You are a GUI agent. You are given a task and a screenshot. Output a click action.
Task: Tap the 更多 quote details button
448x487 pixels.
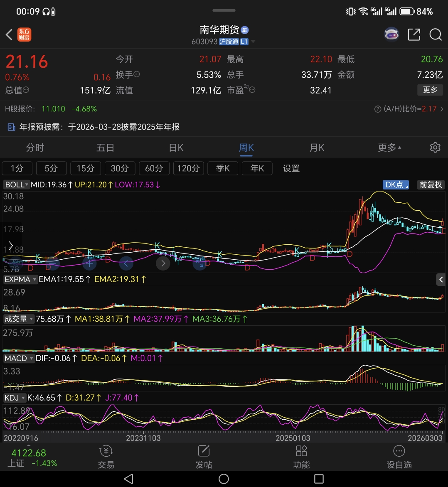point(430,90)
